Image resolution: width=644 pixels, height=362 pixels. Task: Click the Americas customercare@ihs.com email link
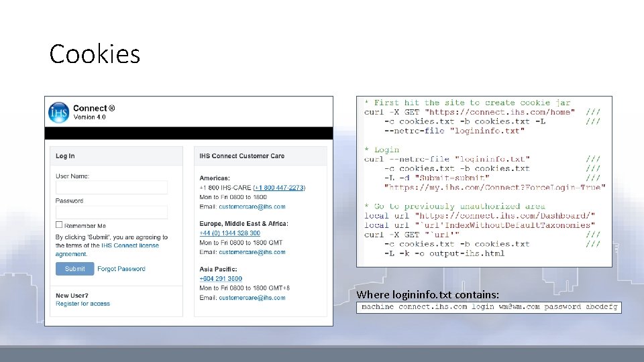coord(252,206)
